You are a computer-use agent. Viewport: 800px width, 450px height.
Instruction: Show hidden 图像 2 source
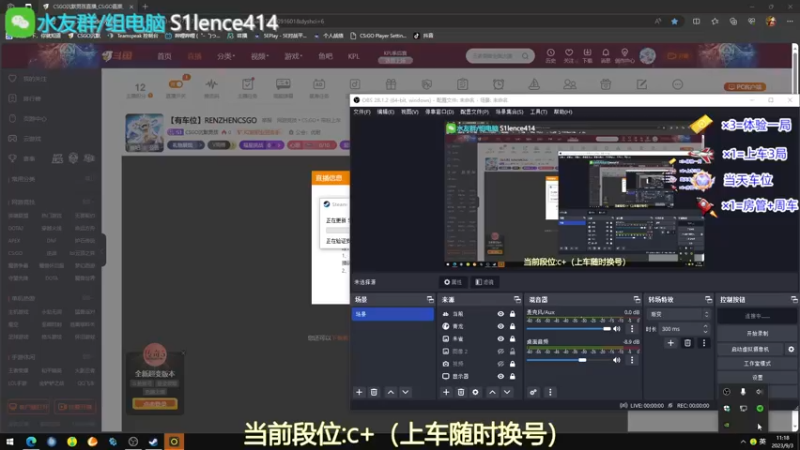(x=501, y=351)
